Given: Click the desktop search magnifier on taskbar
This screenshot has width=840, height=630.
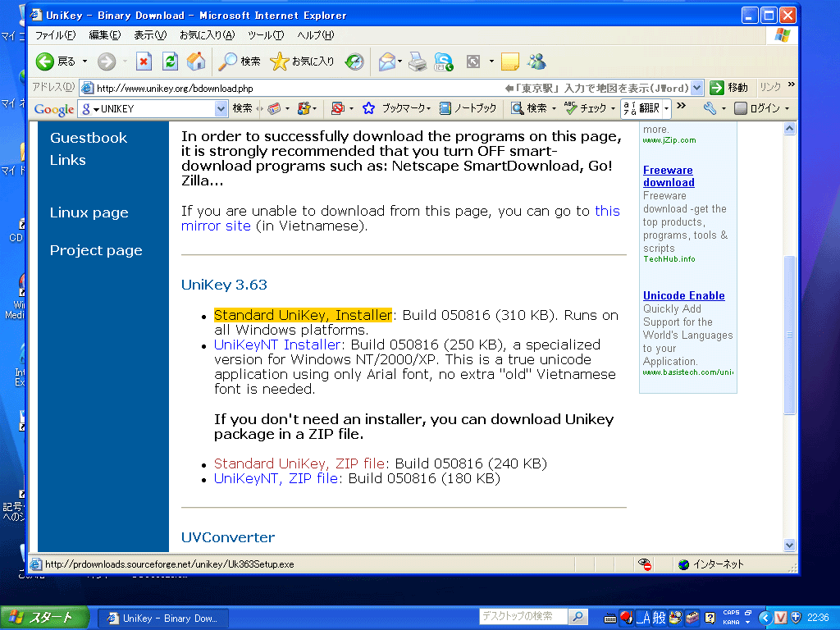Looking at the screenshot, I should coord(577,617).
